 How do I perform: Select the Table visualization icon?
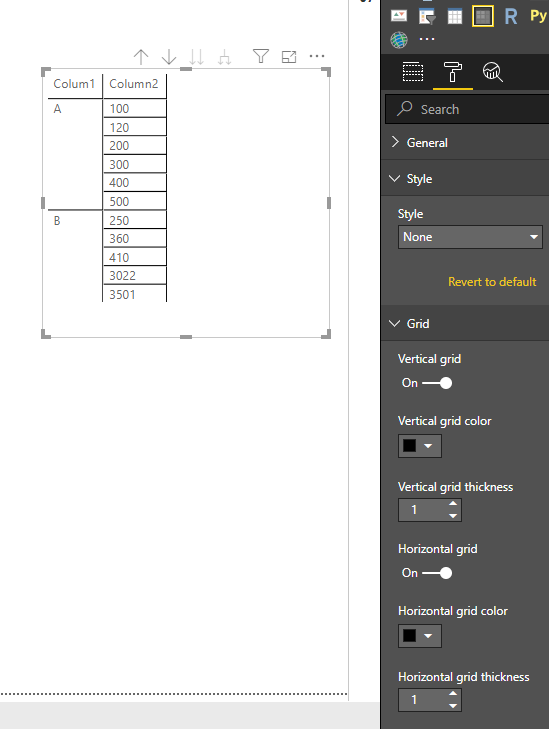point(455,16)
